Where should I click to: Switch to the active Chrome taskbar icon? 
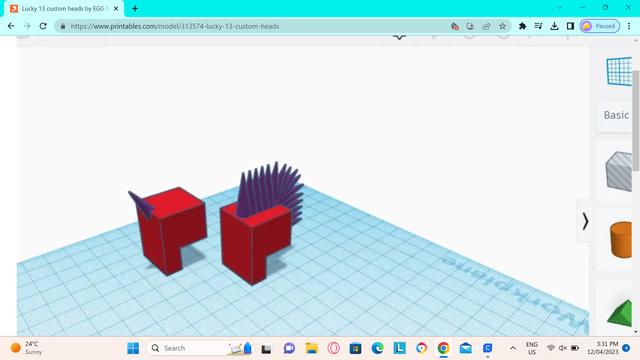pos(444,348)
